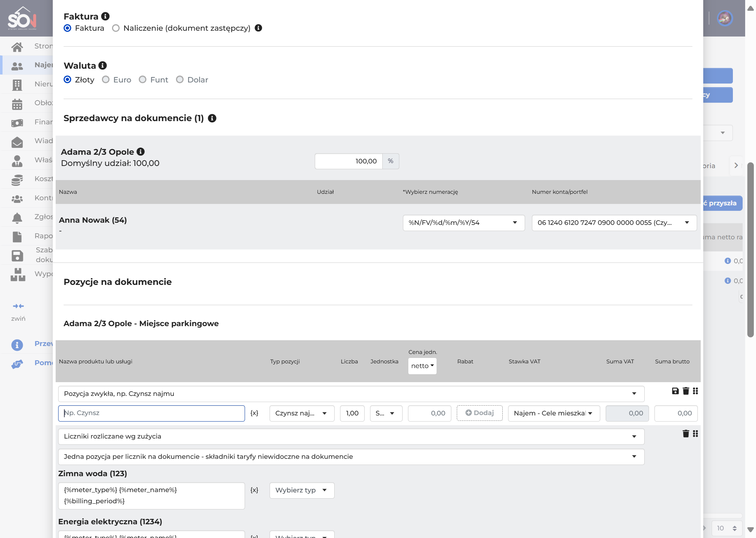Image resolution: width=756 pixels, height=538 pixels.
Task: Open Wiadomości item in sidebar menu
Action: (x=26, y=141)
